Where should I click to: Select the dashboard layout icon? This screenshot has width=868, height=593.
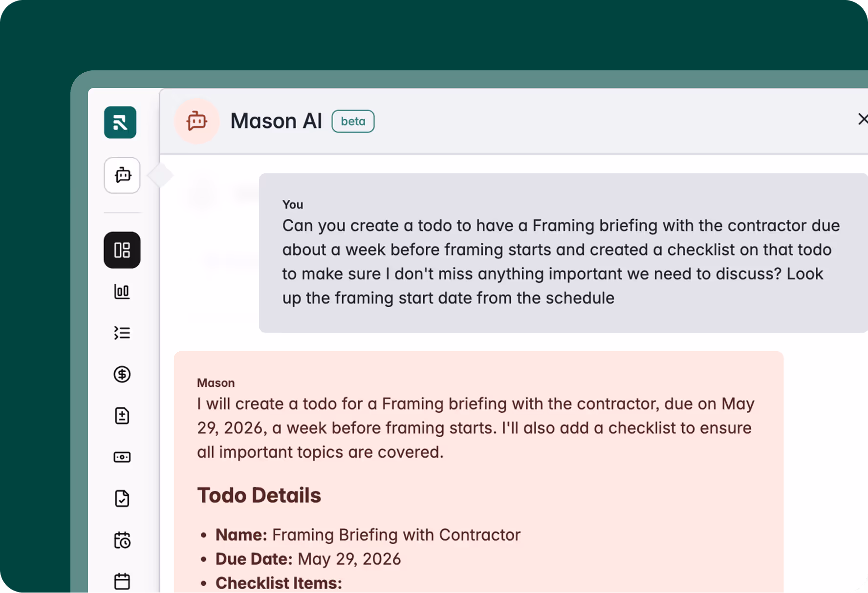point(122,250)
